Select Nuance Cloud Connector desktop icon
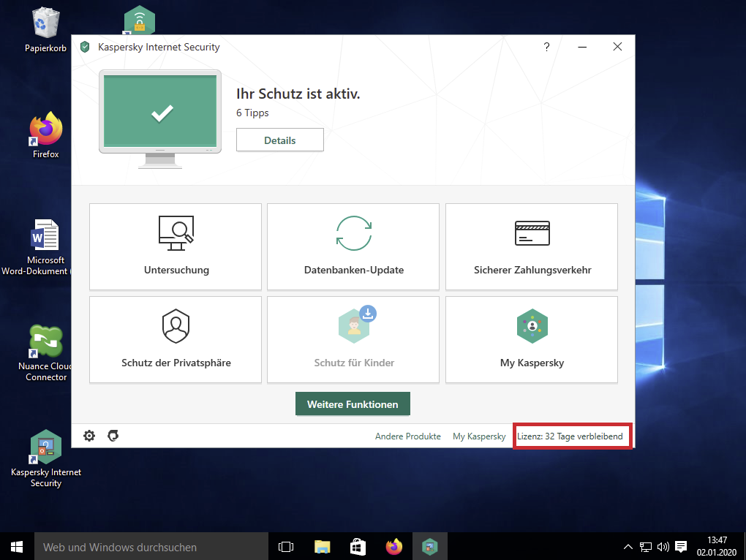Viewport: 746px width, 560px height. coord(44,353)
